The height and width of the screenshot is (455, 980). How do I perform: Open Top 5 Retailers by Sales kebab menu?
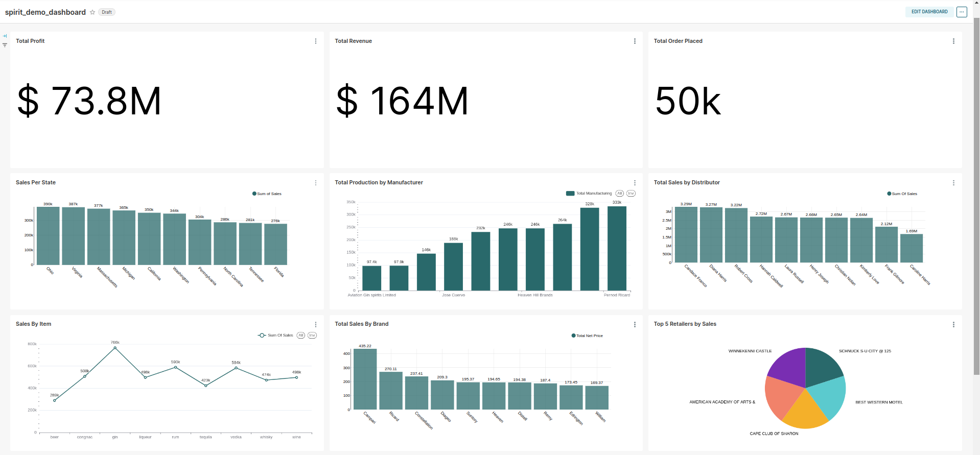click(x=953, y=324)
